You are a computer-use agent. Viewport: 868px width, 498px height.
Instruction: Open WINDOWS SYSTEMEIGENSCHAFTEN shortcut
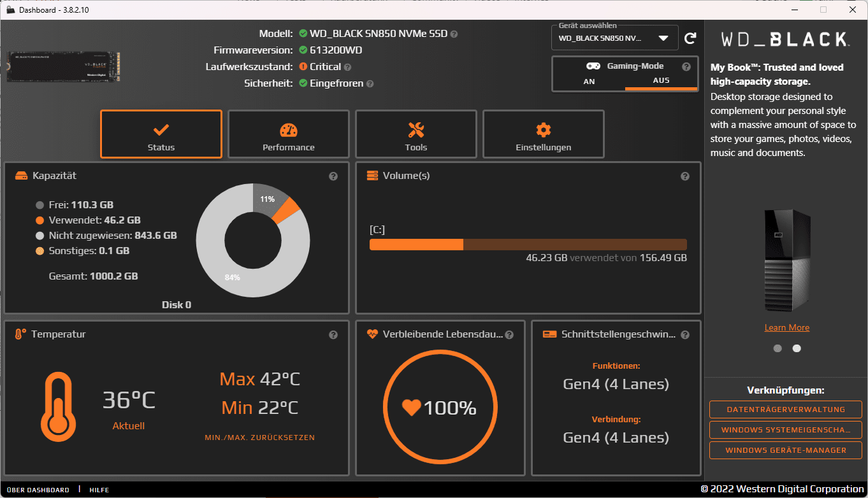tap(786, 430)
